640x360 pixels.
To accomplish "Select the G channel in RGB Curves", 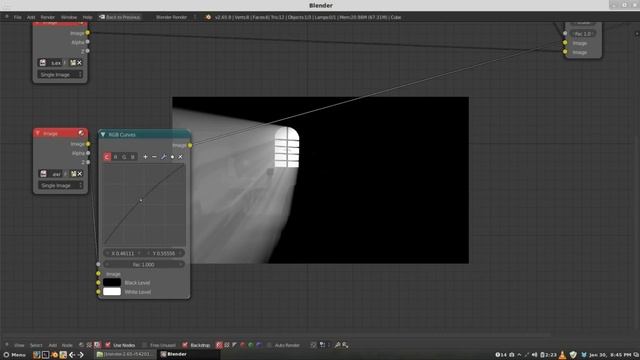I will coord(124,157).
